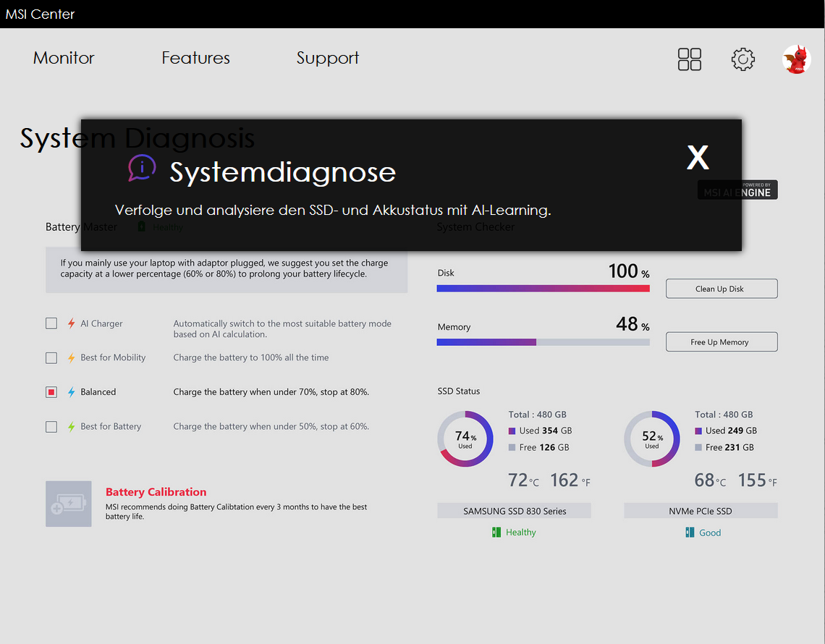Click the 74% used SSD donut chart
825x644 pixels.
pyautogui.click(x=465, y=438)
